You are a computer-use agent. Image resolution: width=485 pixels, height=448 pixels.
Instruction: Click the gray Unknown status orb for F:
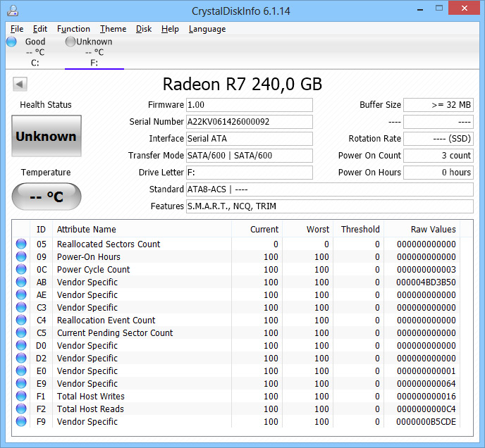(x=70, y=42)
